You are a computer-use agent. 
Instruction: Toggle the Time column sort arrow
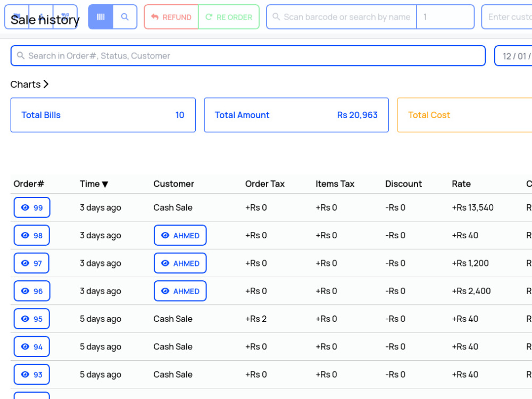[x=105, y=184]
